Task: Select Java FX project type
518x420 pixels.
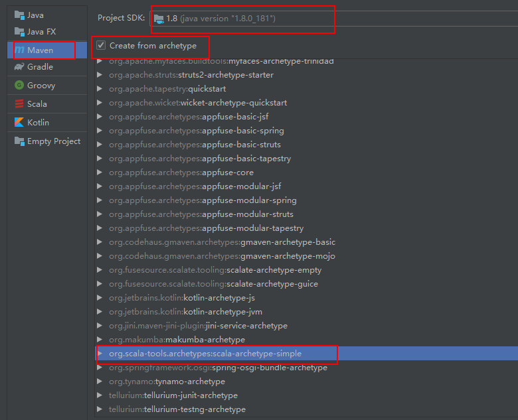Action: coord(47,32)
